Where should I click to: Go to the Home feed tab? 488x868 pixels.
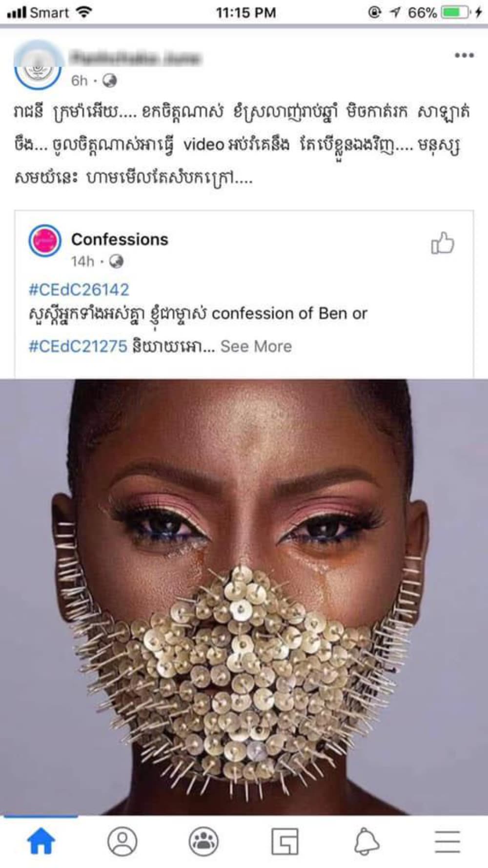(41, 842)
